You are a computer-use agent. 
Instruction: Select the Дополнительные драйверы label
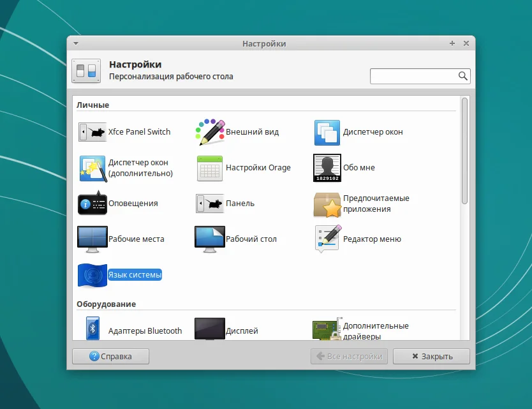(376, 331)
